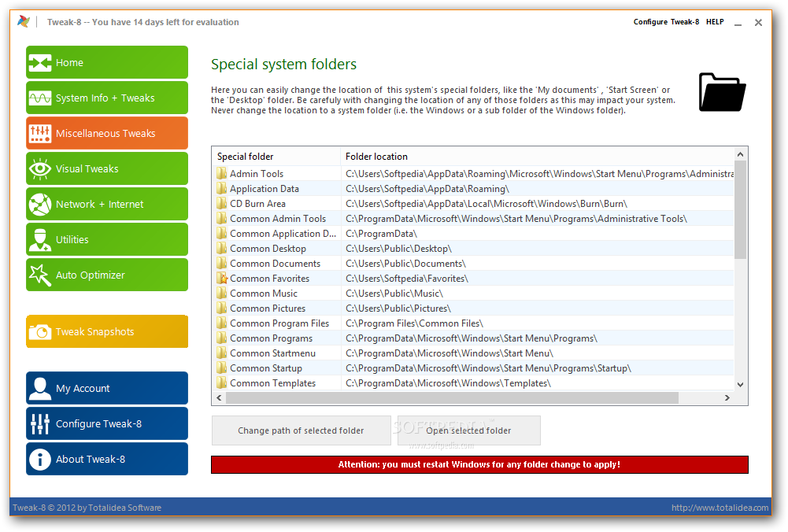This screenshot has width=788, height=532.
Task: Click path C:\Program Files\Common Files\
Action: (x=415, y=323)
